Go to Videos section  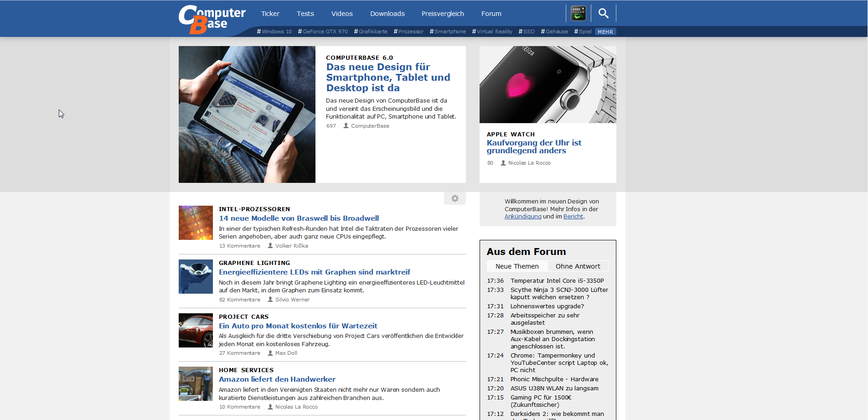point(342,14)
